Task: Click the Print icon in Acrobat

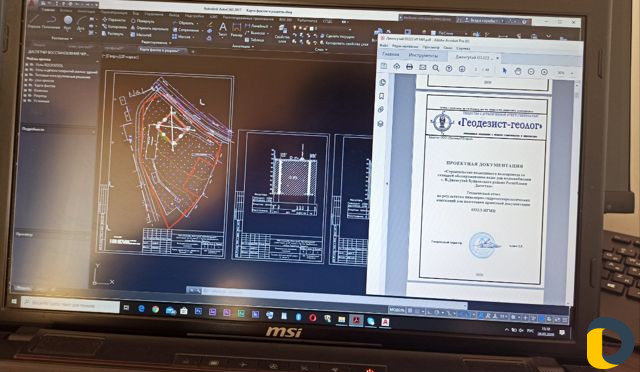Action: point(409,67)
